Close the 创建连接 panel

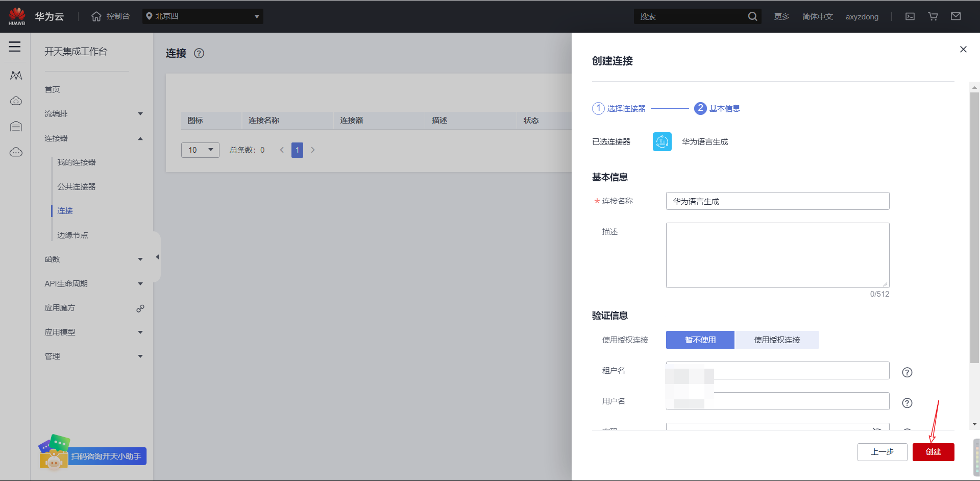(x=963, y=49)
